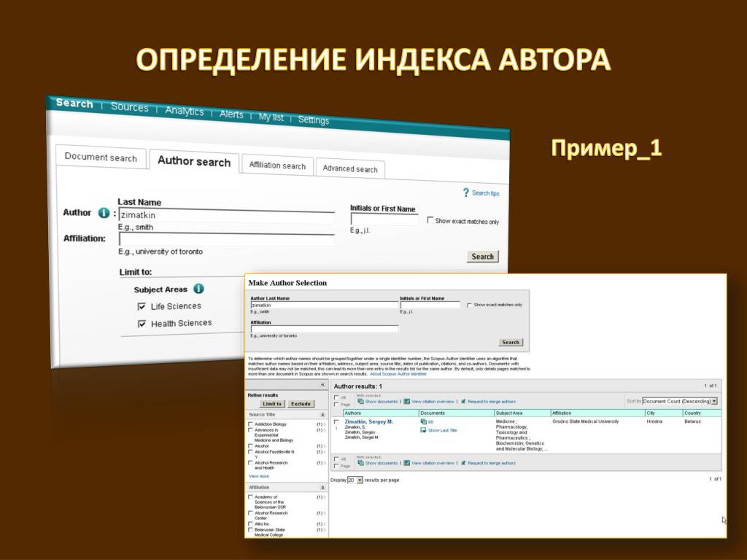Open the Sources menu item
Screen dimensions: 747x560
click(130, 107)
